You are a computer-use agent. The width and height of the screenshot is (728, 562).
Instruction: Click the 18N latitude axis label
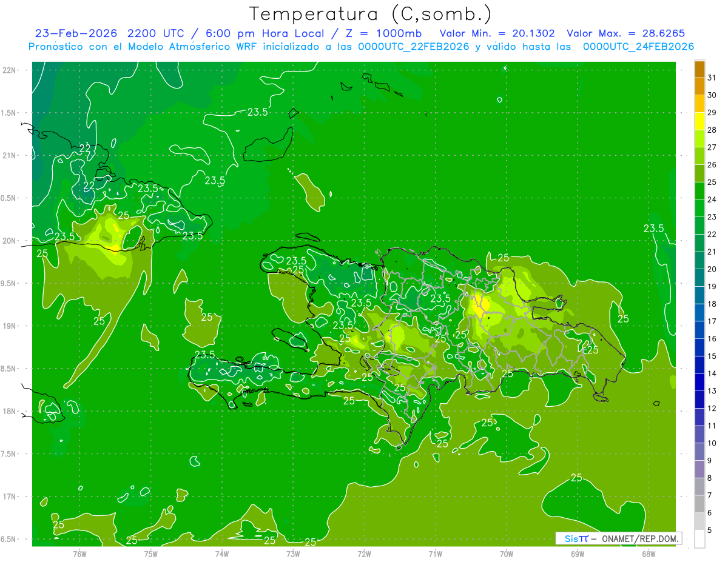coord(9,411)
